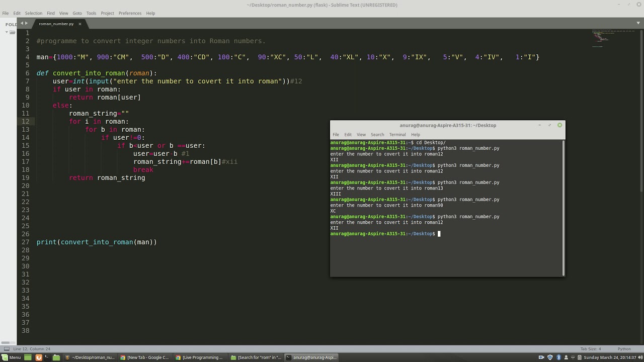644x362 pixels.
Task: Open the Project menu
Action: coord(107,13)
